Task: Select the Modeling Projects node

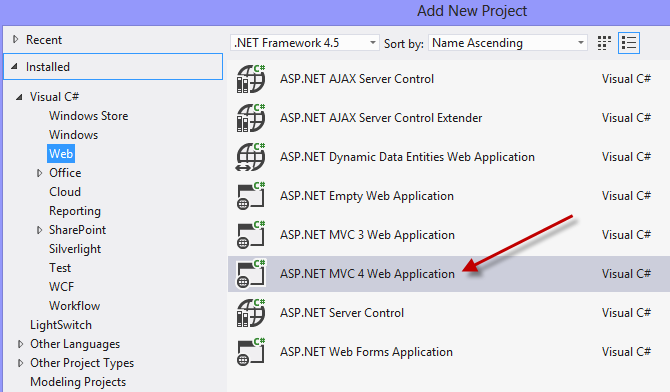Action: point(78,382)
